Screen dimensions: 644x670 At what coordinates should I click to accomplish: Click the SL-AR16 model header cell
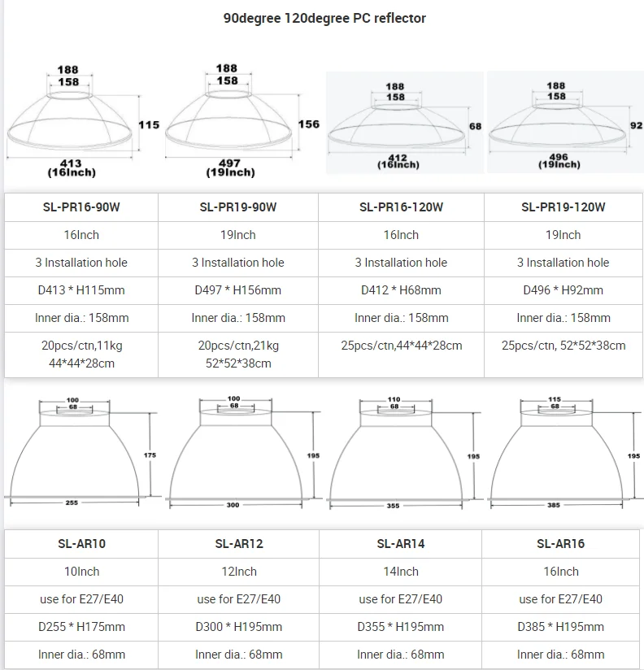(561, 544)
